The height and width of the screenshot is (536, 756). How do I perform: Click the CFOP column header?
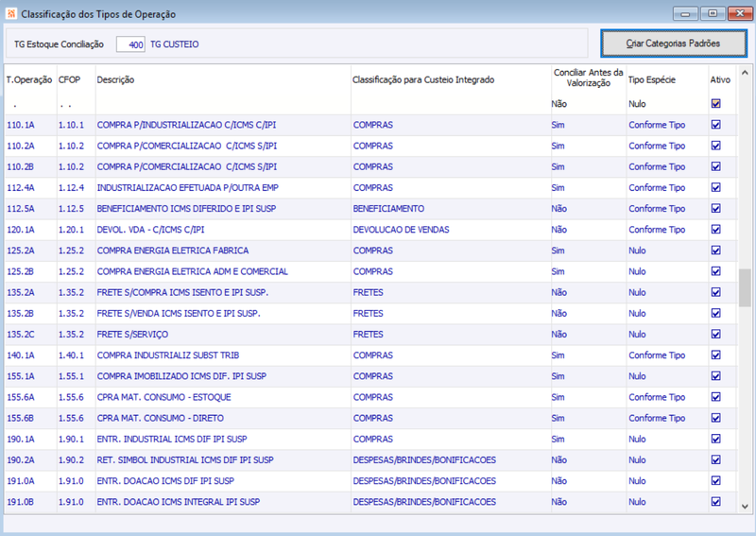[x=69, y=79]
